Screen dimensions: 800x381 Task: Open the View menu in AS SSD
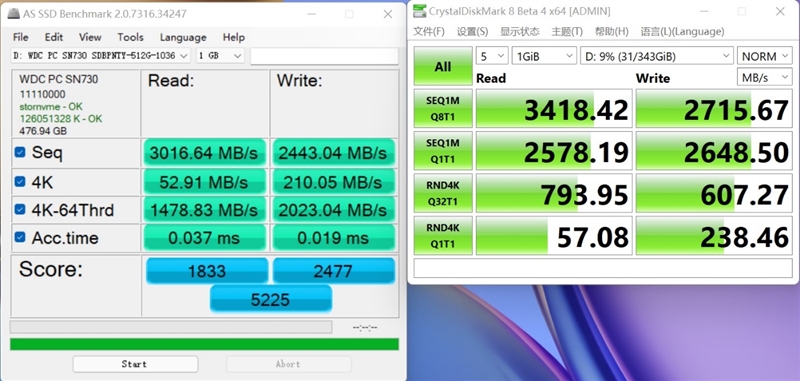click(x=90, y=37)
